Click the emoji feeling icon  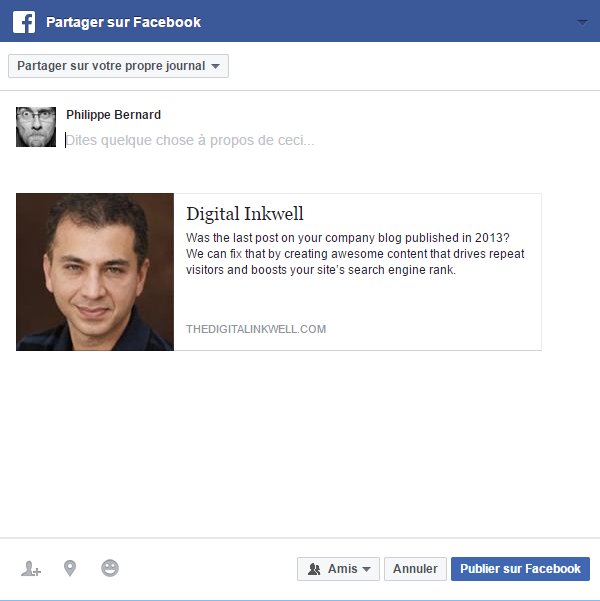click(x=110, y=568)
